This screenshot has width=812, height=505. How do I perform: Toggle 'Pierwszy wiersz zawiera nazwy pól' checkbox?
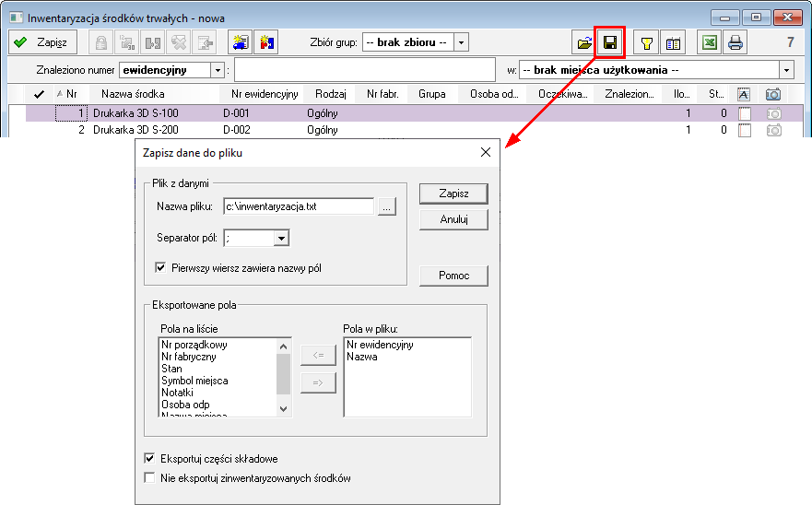[x=163, y=268]
